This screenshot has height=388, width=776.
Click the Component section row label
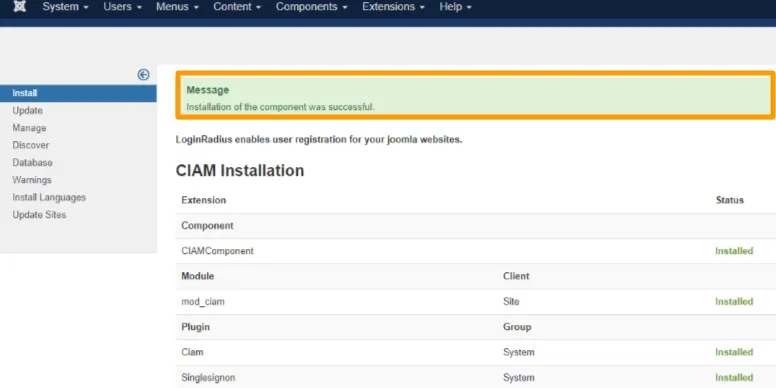[207, 226]
